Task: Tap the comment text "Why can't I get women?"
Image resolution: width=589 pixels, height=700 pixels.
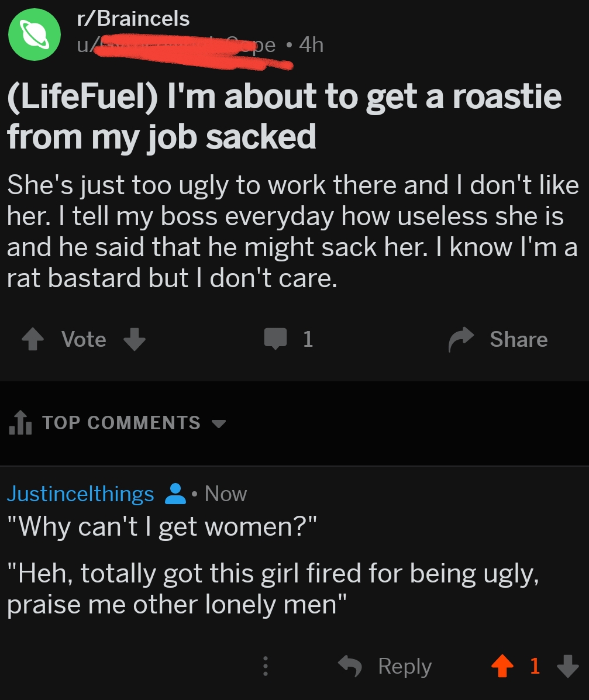Action: click(x=161, y=526)
